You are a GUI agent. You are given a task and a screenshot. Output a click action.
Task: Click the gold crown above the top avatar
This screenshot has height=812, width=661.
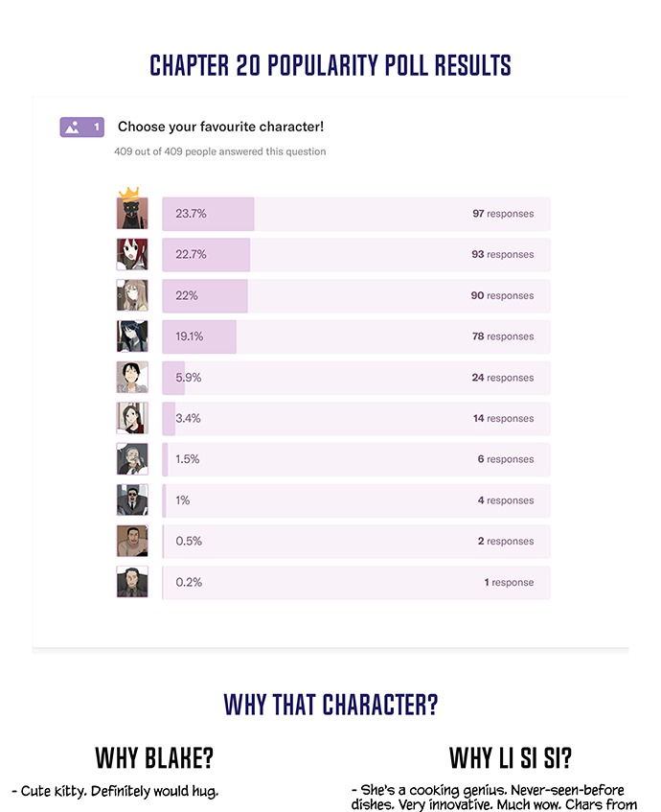(x=128, y=195)
